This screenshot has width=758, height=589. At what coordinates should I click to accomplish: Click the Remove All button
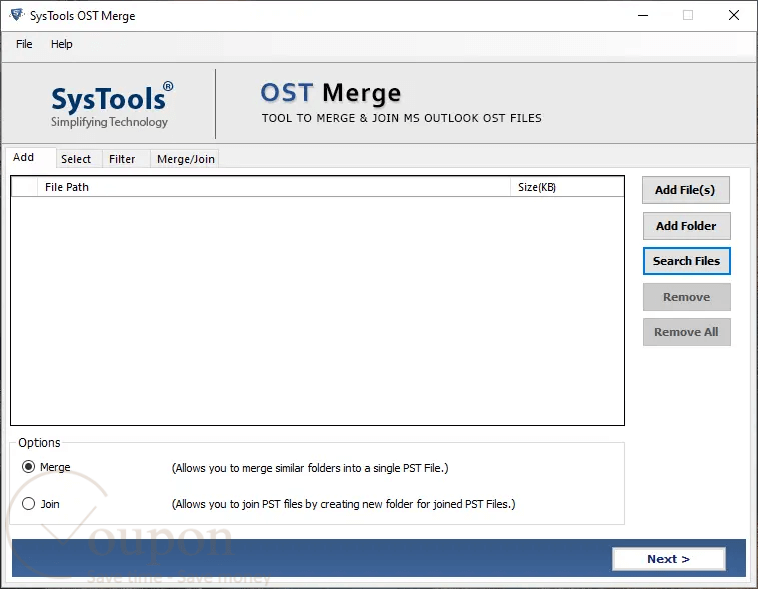(x=686, y=332)
